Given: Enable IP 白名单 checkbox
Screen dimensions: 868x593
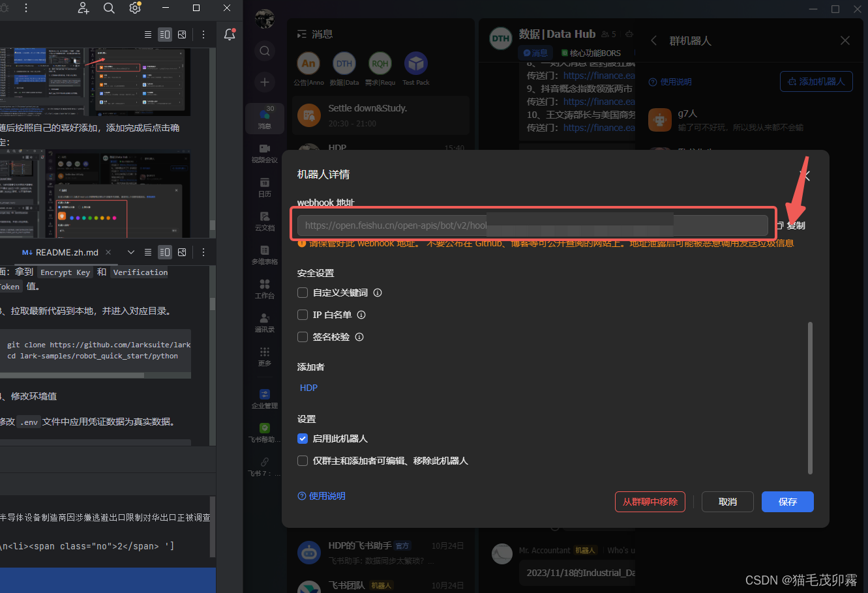Looking at the screenshot, I should [303, 315].
